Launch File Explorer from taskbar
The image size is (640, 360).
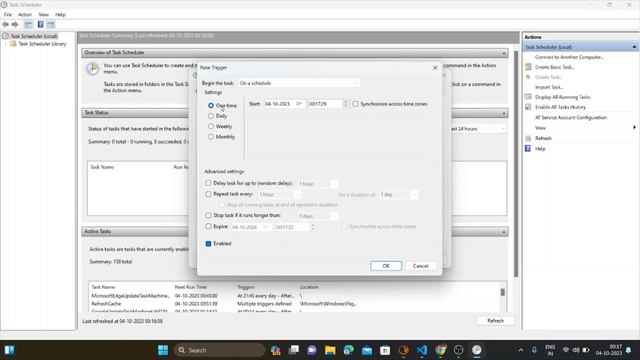coord(330,350)
